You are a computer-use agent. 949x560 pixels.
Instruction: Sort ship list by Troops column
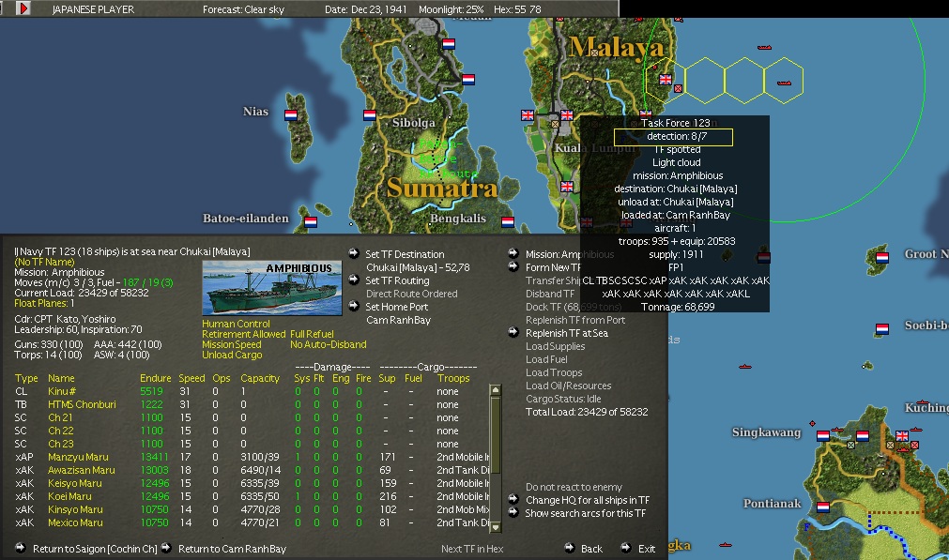pos(453,378)
